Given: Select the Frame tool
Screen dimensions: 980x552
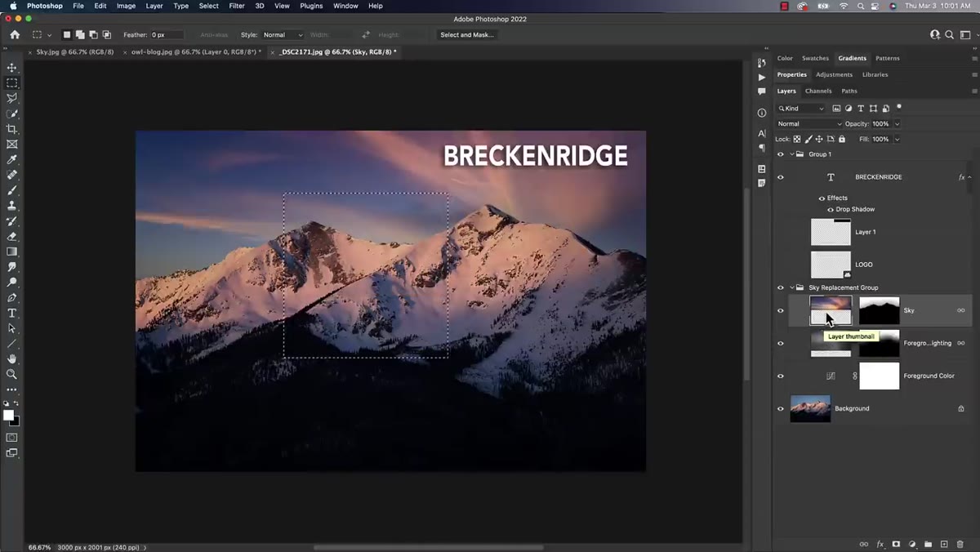Looking at the screenshot, I should click(11, 145).
